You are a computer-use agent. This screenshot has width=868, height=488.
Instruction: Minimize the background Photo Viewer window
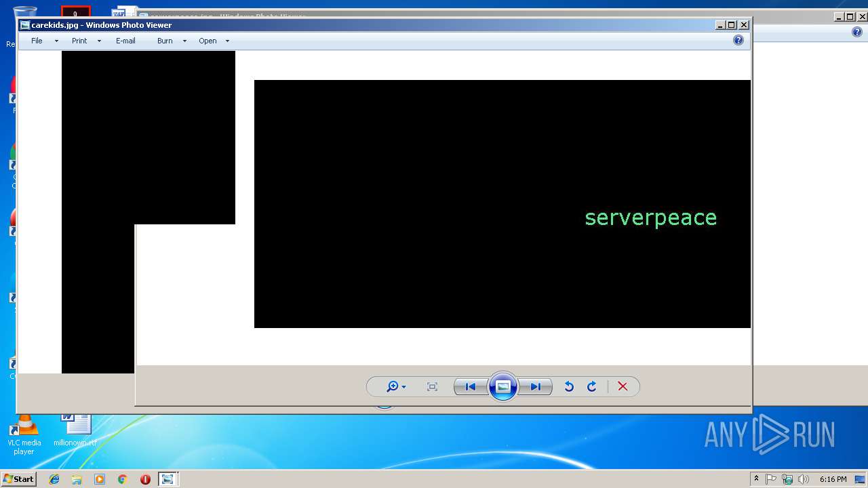[839, 17]
